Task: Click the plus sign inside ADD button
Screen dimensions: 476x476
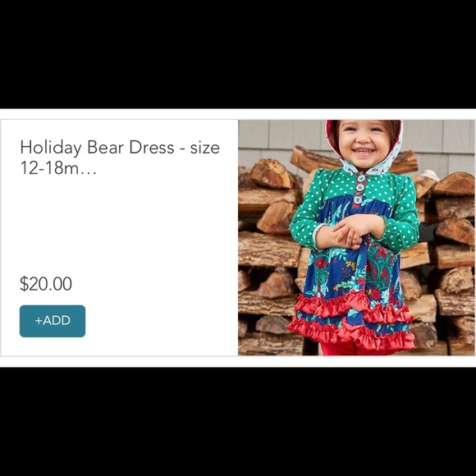Action: pyautogui.click(x=39, y=321)
